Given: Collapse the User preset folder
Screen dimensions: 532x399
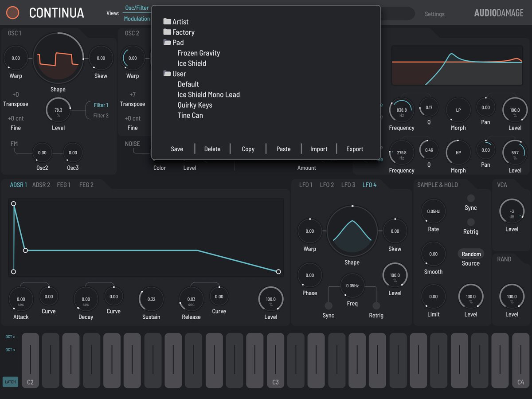Looking at the screenshot, I should [x=175, y=74].
